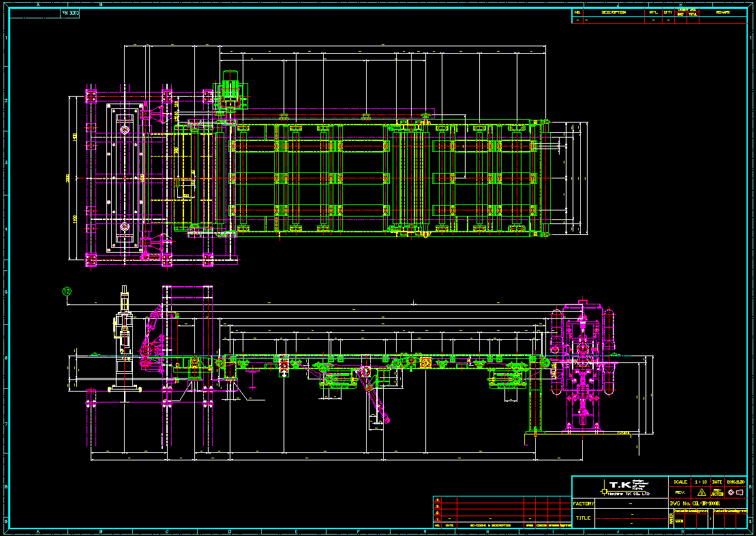Click the drawing number tag at top-left corner
Viewport: 756px width, 536px height.
[70, 13]
